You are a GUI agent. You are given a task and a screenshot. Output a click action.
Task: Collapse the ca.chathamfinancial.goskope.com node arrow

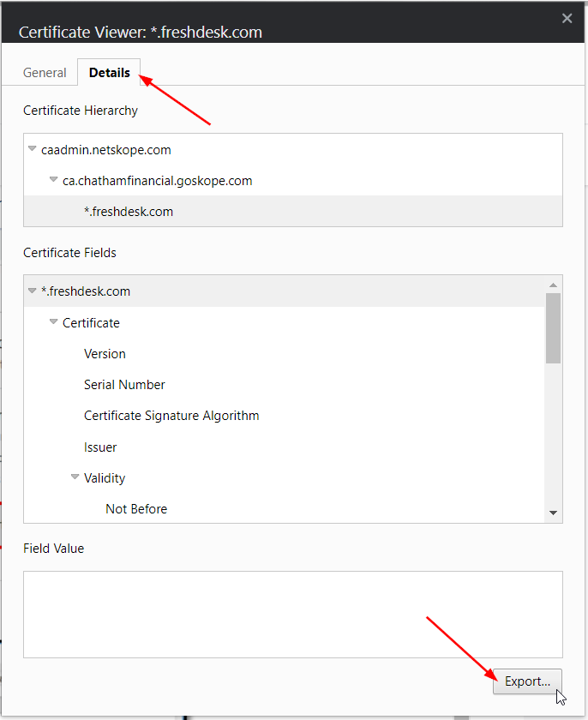point(54,179)
